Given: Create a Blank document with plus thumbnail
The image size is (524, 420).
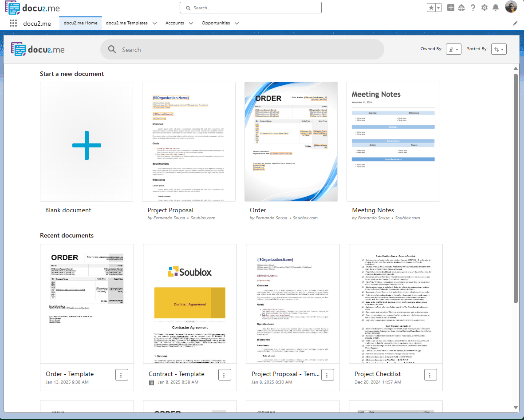Looking at the screenshot, I should click(x=87, y=142).
